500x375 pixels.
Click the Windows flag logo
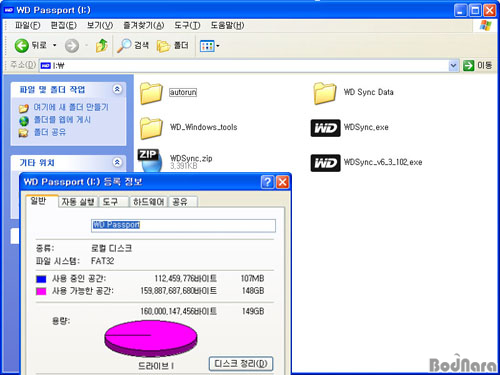coord(485,26)
